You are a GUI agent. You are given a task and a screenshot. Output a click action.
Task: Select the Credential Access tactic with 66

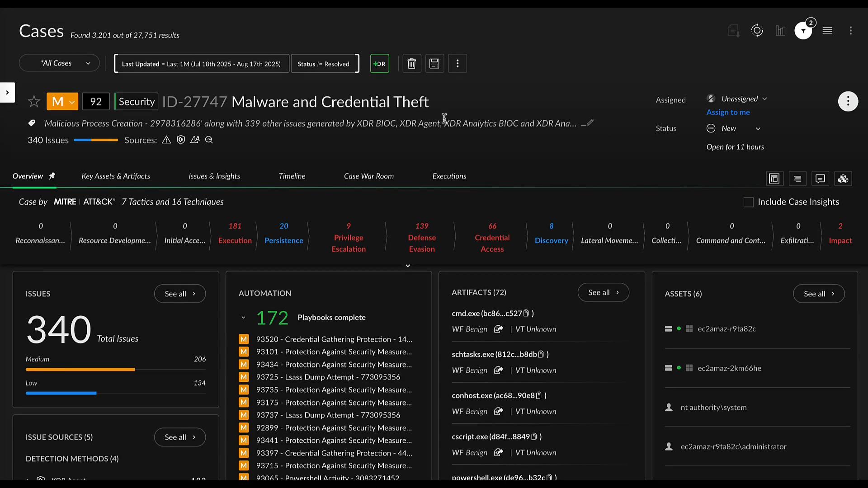click(492, 238)
